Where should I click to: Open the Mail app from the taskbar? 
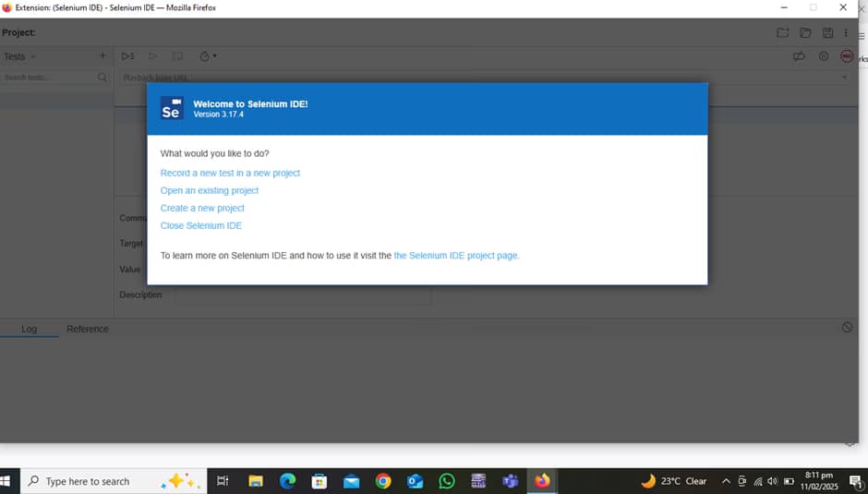pyautogui.click(x=351, y=481)
